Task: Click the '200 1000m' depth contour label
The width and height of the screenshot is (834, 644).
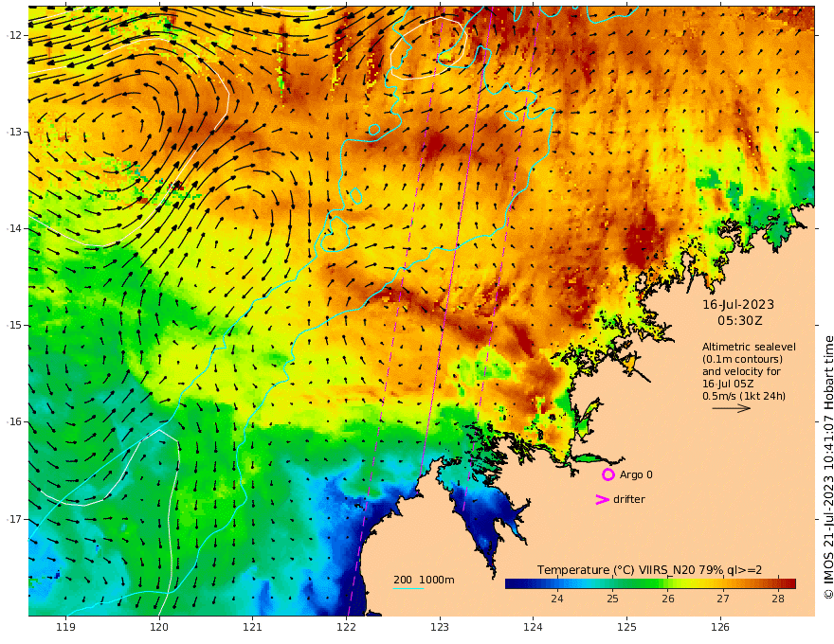Action: pyautogui.click(x=424, y=580)
